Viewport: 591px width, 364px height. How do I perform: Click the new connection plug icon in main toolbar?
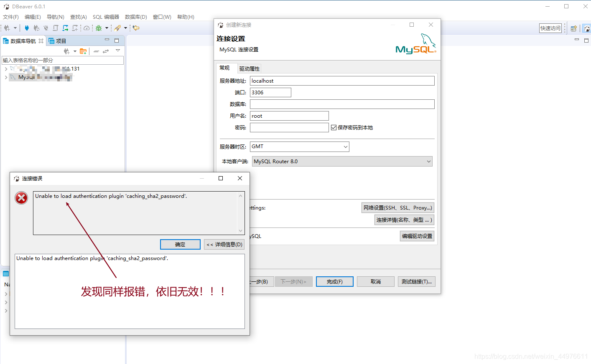click(x=7, y=28)
